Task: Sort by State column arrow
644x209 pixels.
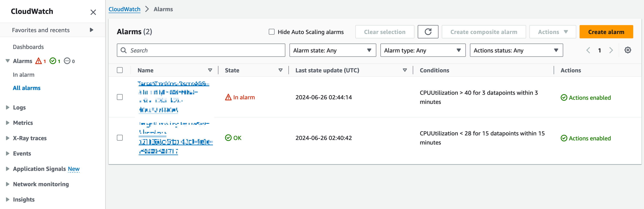Action: pos(281,70)
